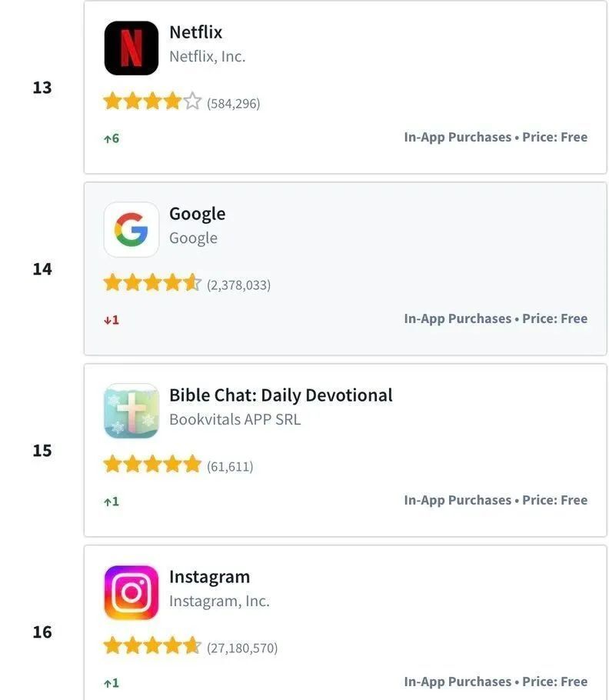Click Netflix's up 6 rank change indicator

tap(111, 138)
